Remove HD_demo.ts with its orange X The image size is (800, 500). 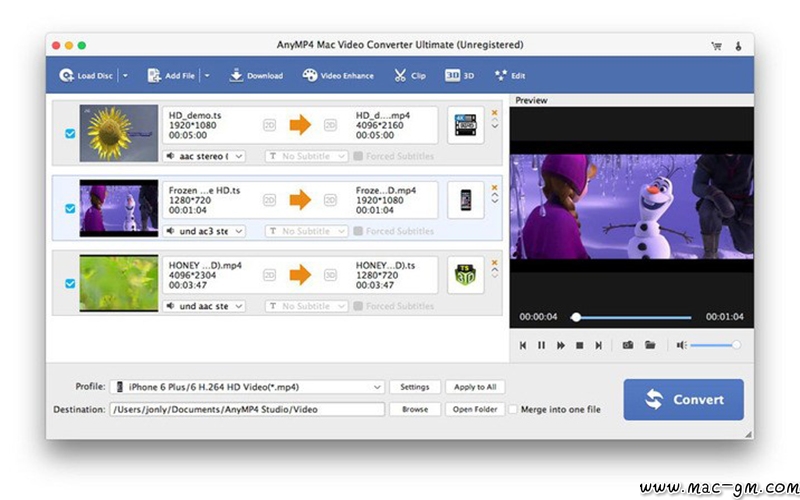pos(494,113)
